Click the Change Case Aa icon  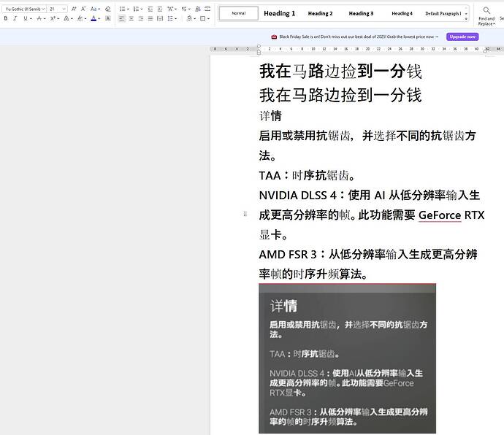93,9
